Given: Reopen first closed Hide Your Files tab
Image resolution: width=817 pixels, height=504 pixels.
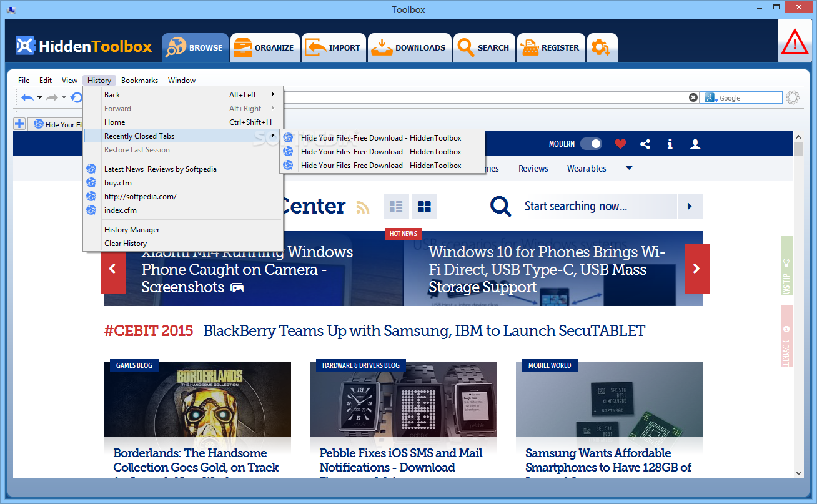Looking at the screenshot, I should (x=382, y=138).
